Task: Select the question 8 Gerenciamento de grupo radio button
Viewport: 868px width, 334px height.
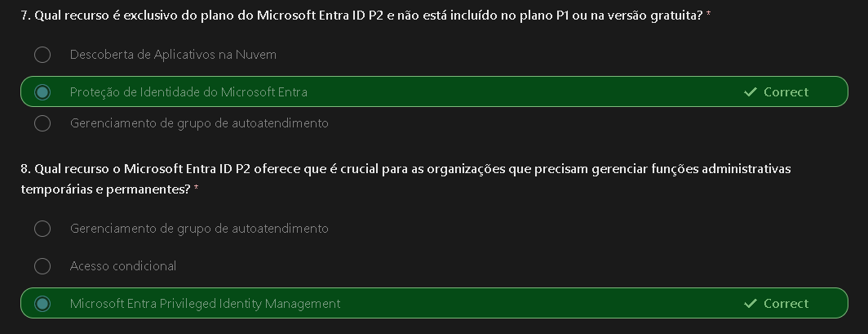Action: tap(42, 229)
